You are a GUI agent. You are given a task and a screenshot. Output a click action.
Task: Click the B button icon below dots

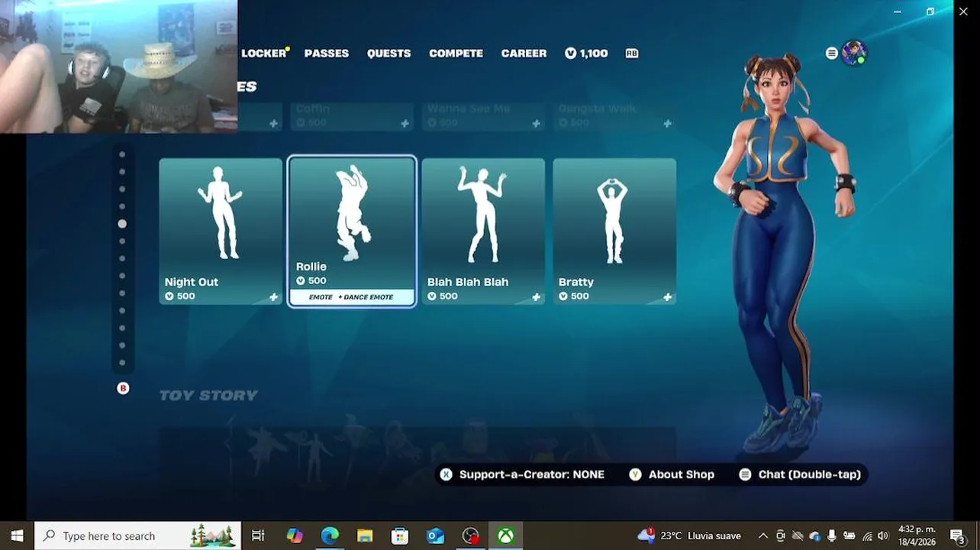(123, 388)
